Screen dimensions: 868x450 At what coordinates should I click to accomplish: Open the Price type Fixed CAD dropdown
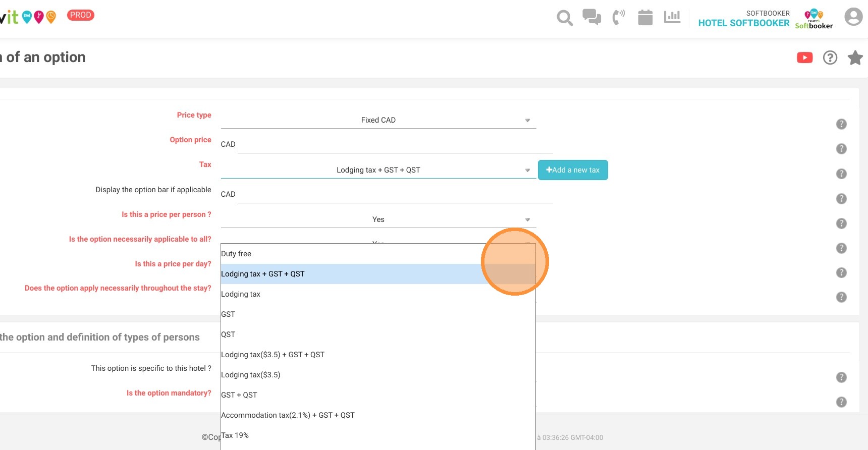click(378, 120)
